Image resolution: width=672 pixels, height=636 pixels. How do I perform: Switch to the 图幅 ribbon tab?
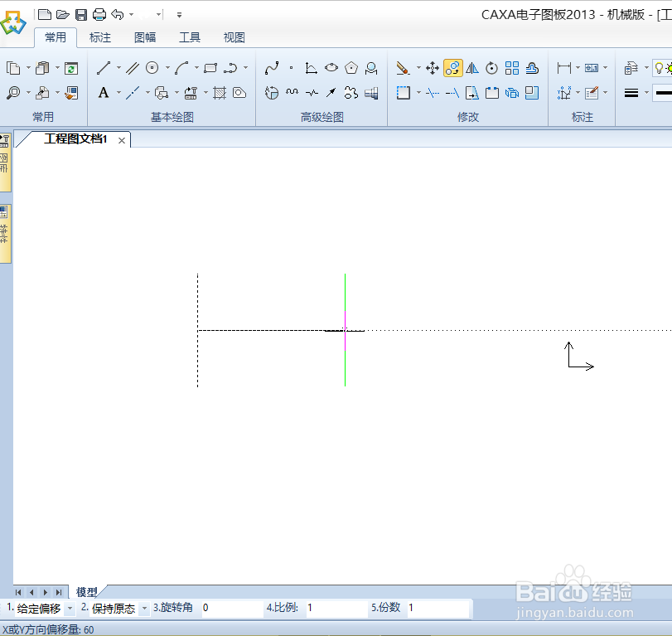pos(145,38)
